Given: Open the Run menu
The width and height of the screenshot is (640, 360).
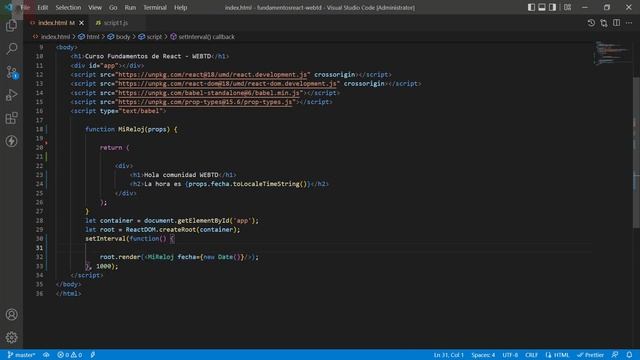Looking at the screenshot, I should 130,7.
